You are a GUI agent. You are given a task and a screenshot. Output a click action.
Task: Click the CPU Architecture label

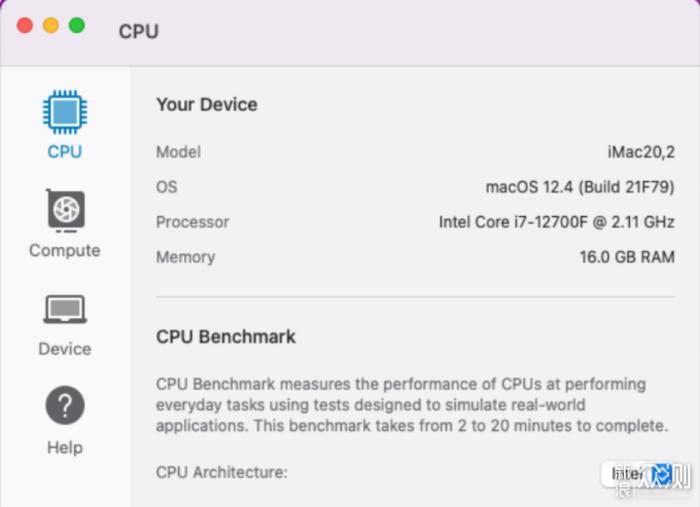[222, 472]
